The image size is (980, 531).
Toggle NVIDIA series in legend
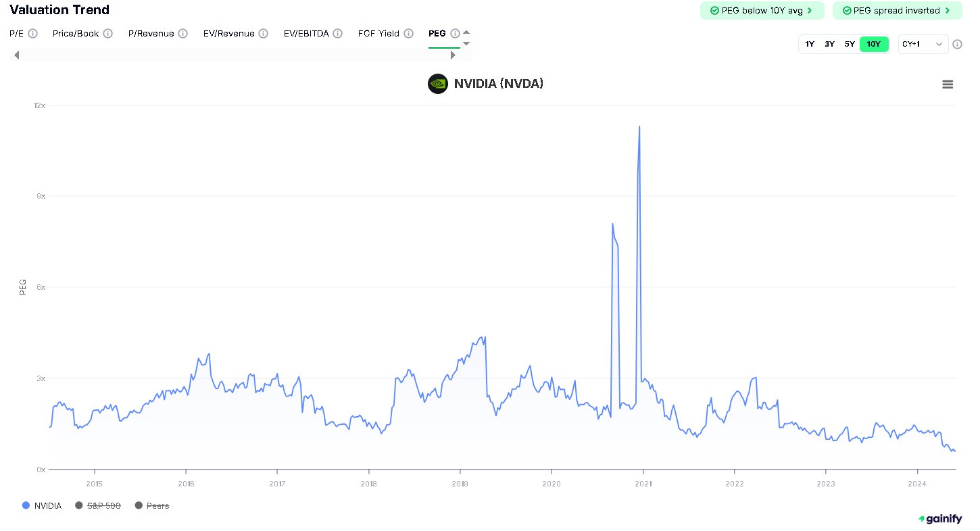coord(42,505)
